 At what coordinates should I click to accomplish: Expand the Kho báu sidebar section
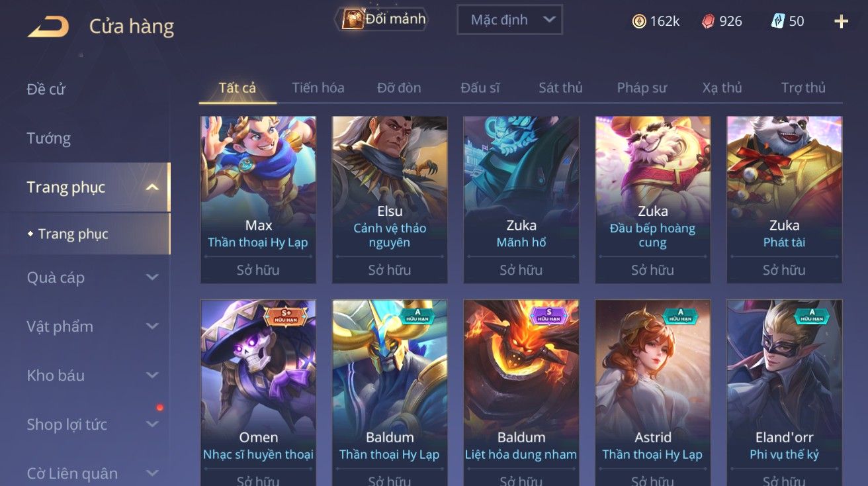tap(152, 375)
